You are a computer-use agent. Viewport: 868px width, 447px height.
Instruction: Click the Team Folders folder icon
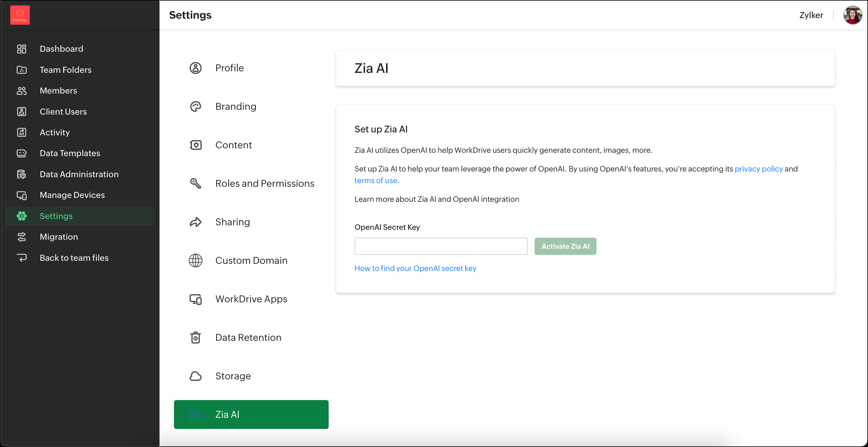point(22,70)
